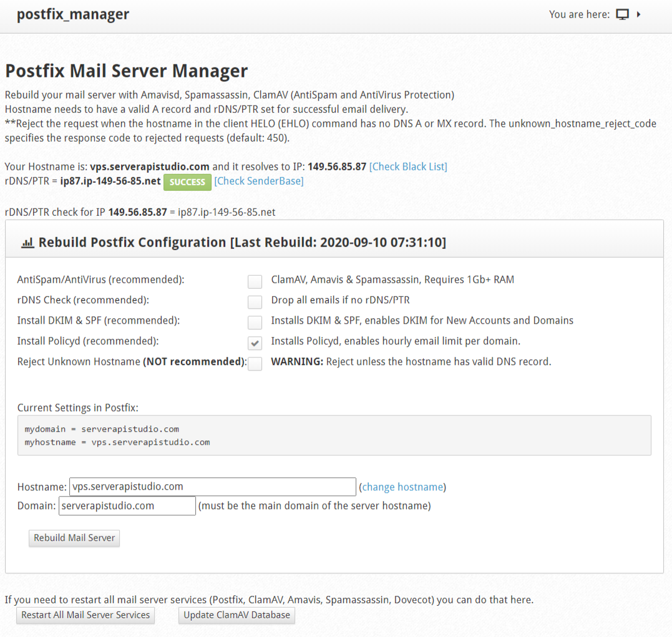
Task: Follow the change hostname link
Action: point(402,487)
